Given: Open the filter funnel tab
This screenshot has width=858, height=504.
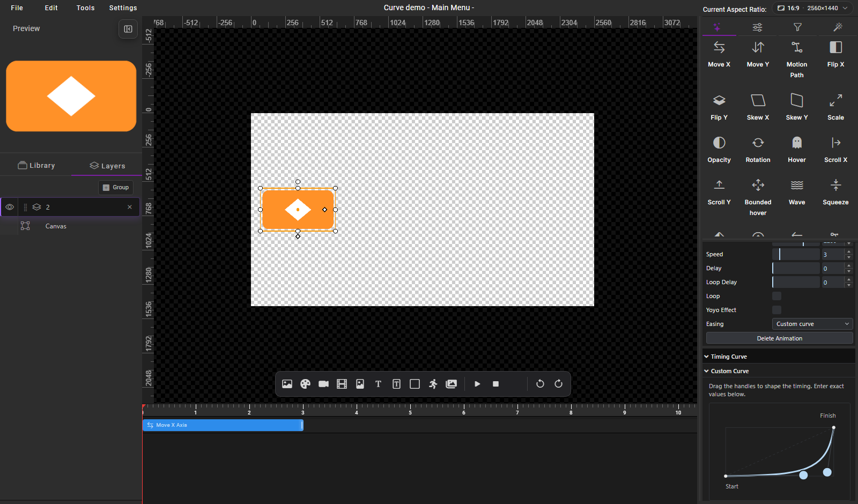Looking at the screenshot, I should point(797,27).
